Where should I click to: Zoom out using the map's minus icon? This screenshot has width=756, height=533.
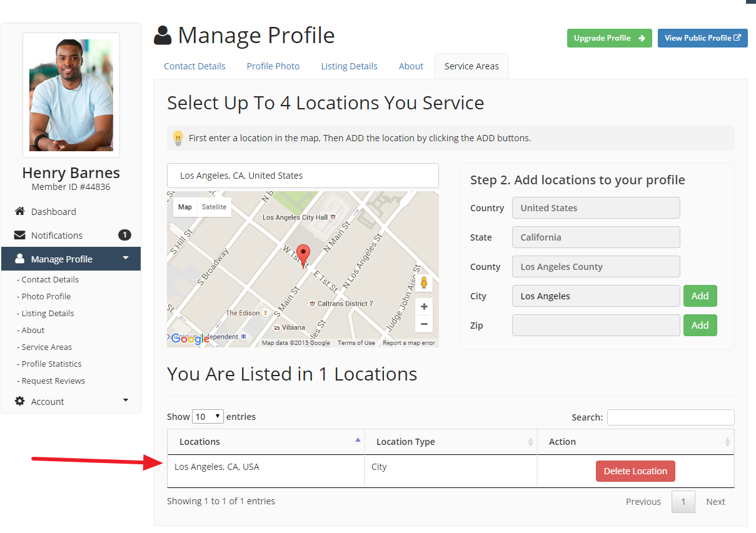424,324
